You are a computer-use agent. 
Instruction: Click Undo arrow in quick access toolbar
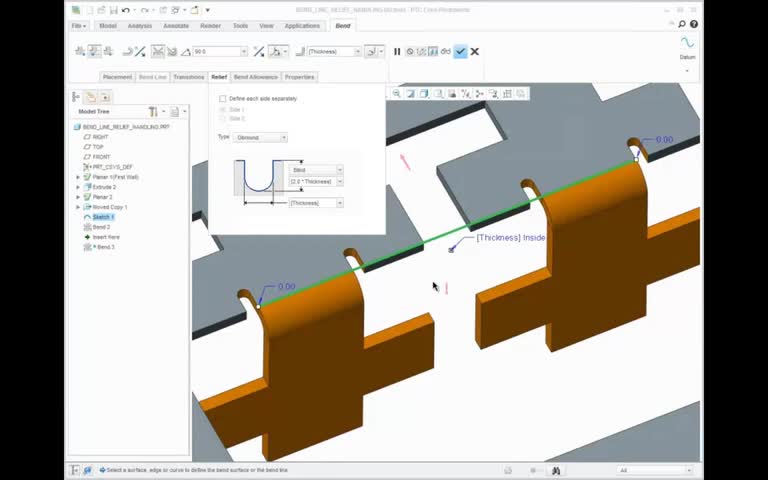(126, 10)
